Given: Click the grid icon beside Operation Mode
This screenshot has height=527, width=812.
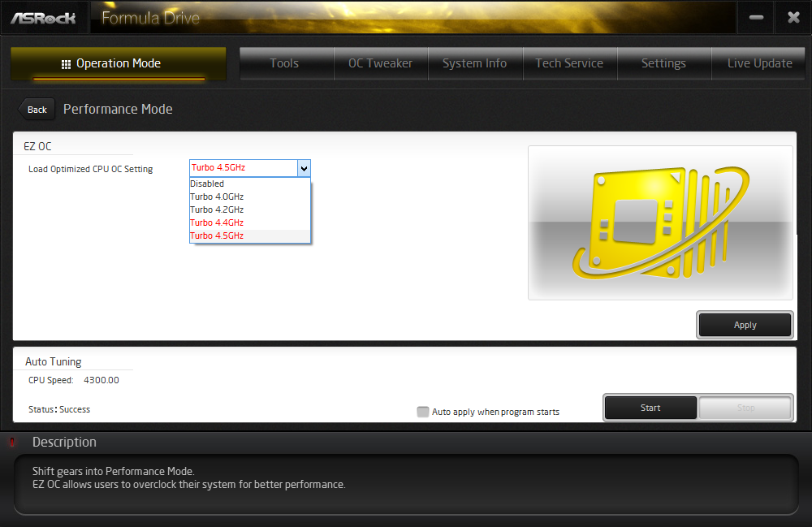Looking at the screenshot, I should 66,64.
